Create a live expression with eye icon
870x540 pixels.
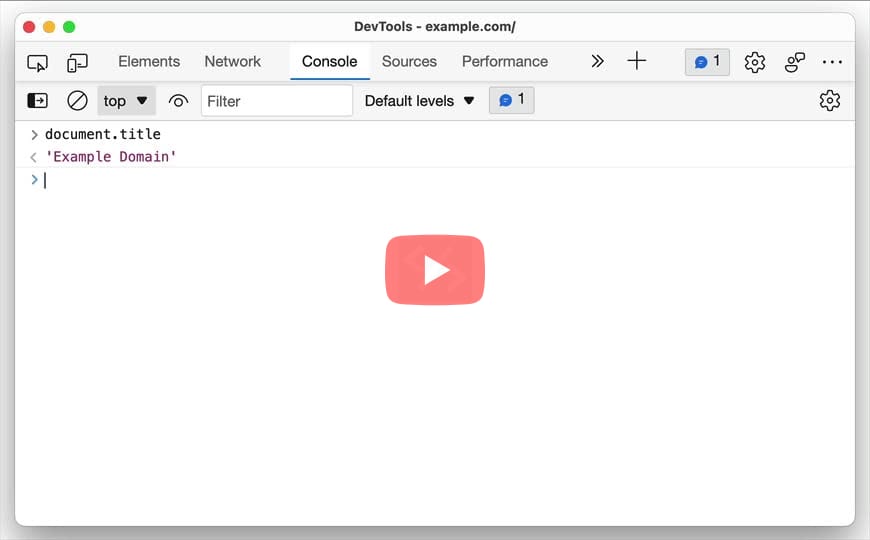(178, 101)
